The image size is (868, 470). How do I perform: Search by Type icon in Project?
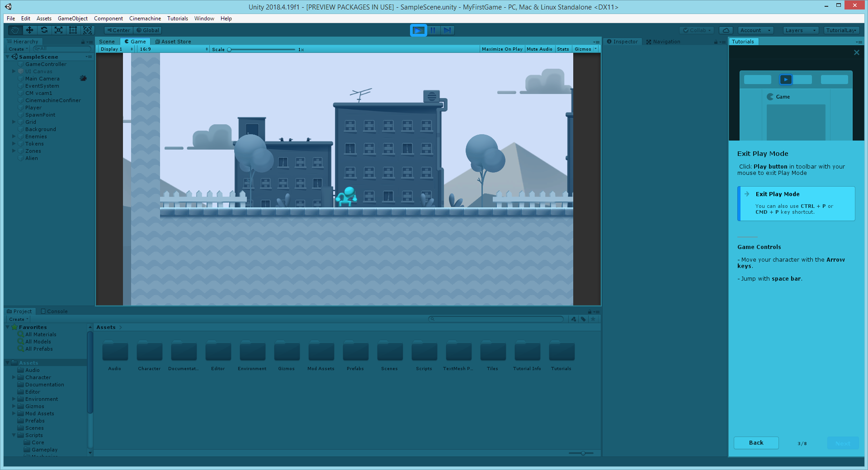coord(574,319)
